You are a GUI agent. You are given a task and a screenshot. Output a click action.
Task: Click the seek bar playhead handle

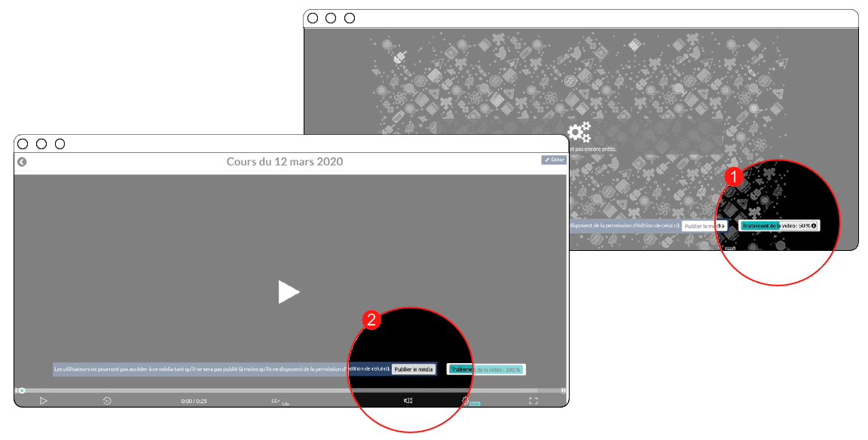click(22, 390)
